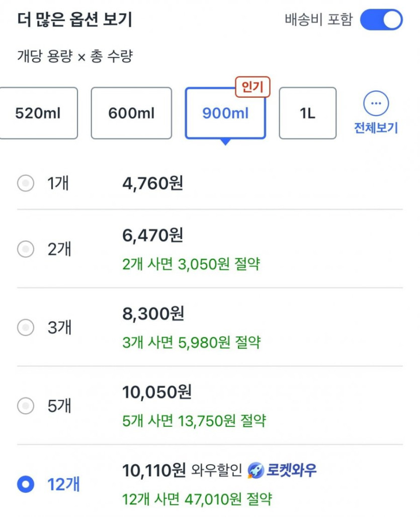Click 12개 사면 47,010원 절약 text
Screen dimensions: 420x517
pos(197,499)
